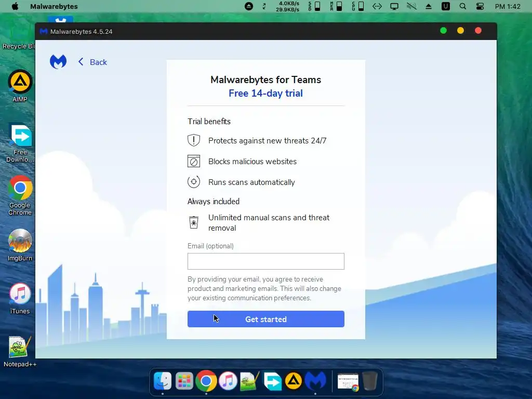
Task: Click the network speed readout in menu bar
Action: point(288,6)
